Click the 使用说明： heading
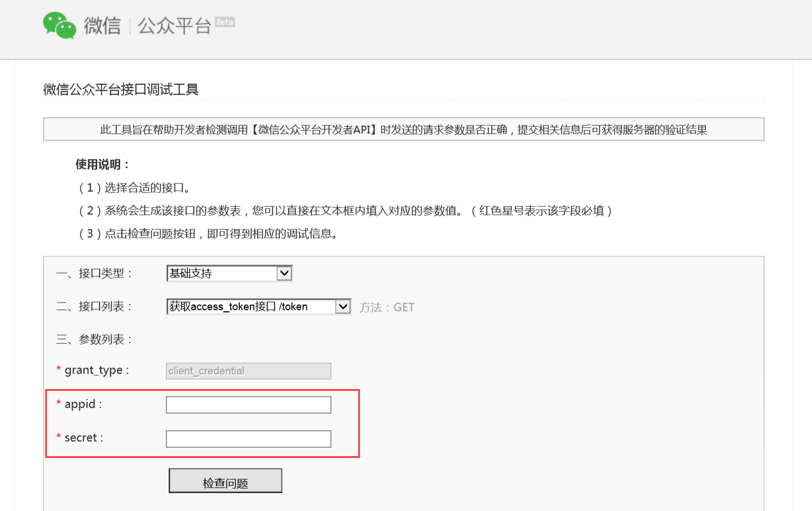812x511 pixels. pyautogui.click(x=103, y=164)
